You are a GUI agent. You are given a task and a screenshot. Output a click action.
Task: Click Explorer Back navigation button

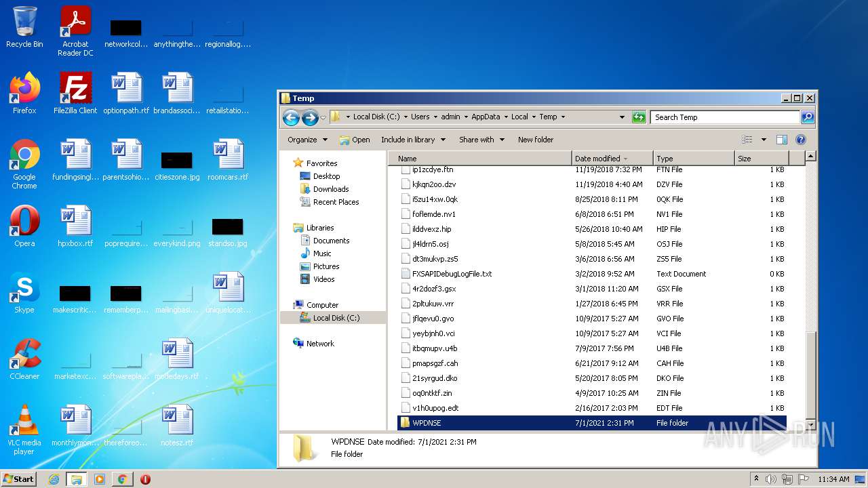[x=292, y=117]
